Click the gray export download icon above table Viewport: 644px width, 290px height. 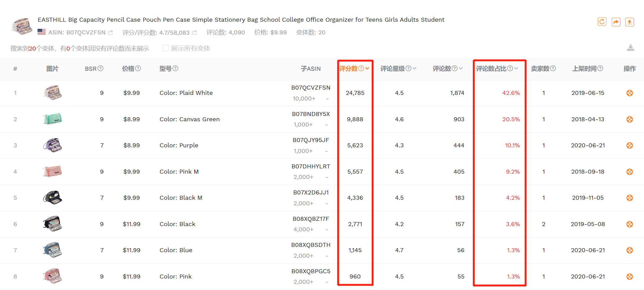[x=630, y=48]
